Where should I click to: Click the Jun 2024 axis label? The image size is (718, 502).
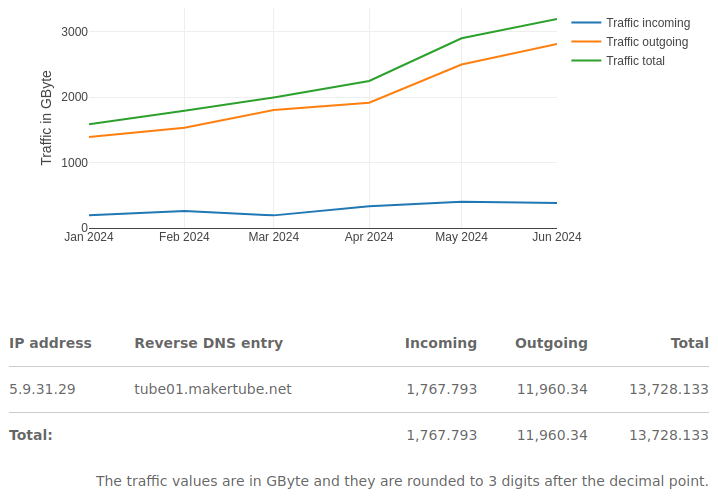556,237
